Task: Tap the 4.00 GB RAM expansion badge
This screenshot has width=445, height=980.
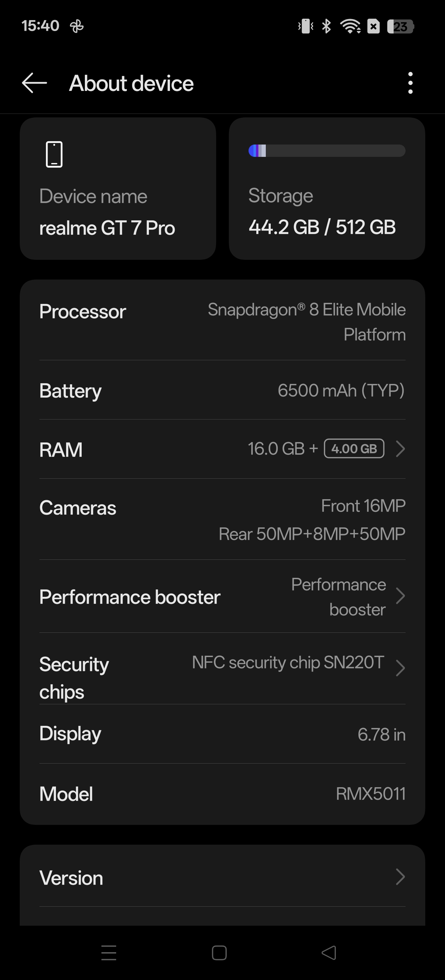Action: click(x=354, y=449)
